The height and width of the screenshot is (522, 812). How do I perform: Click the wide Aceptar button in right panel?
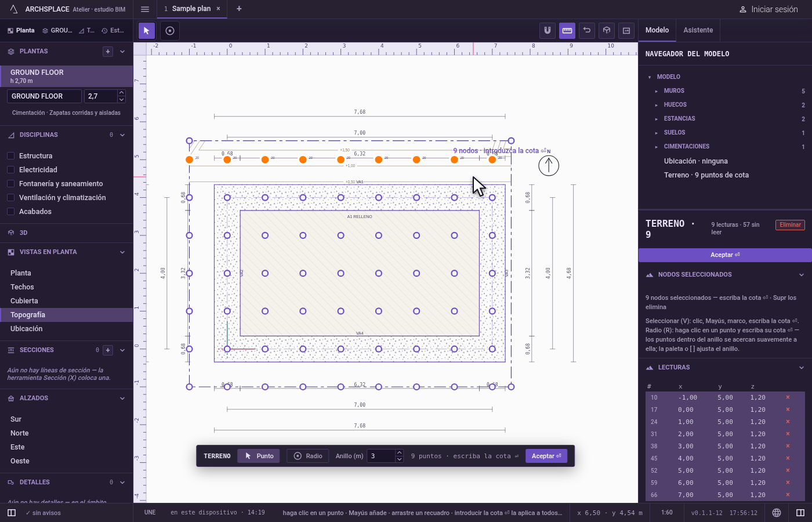pos(725,255)
